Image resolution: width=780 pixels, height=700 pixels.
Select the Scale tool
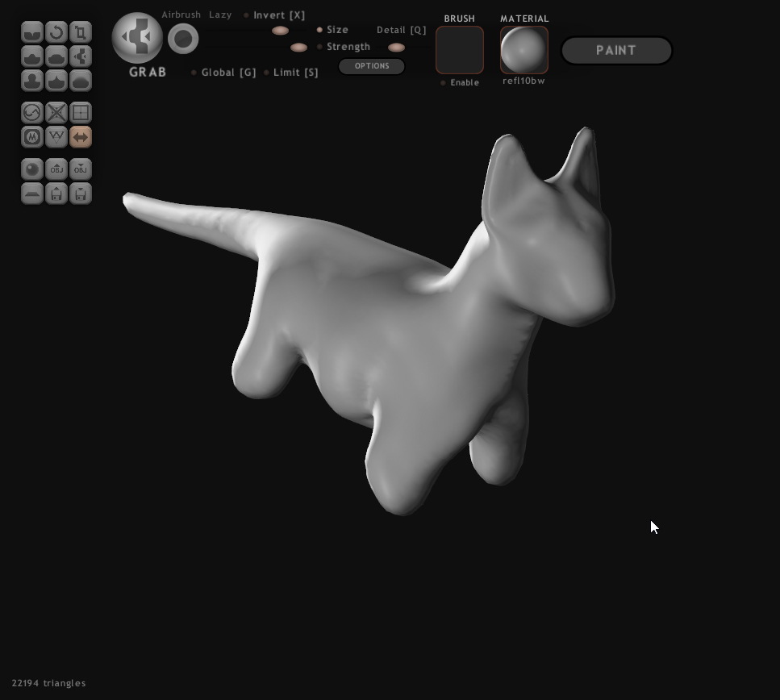[x=81, y=32]
